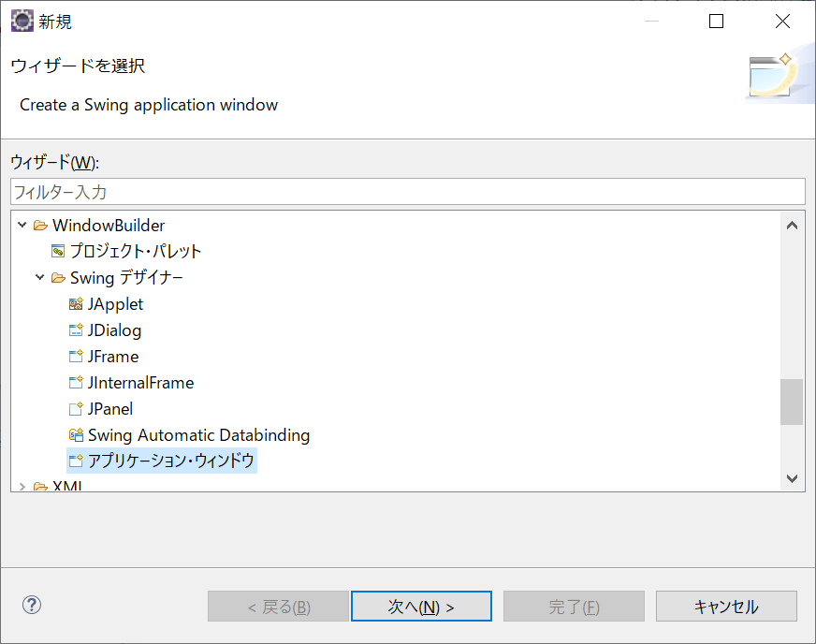Click the 完了(F) button

coord(574,606)
